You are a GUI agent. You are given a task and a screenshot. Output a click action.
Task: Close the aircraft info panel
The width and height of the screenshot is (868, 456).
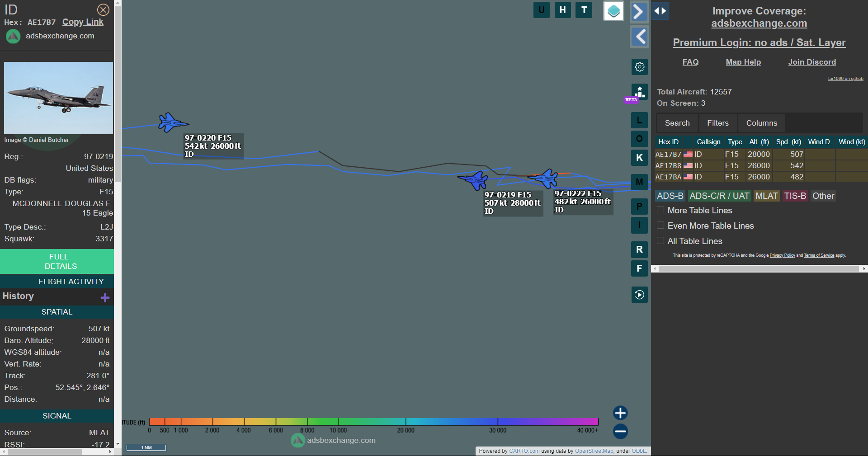pos(103,9)
